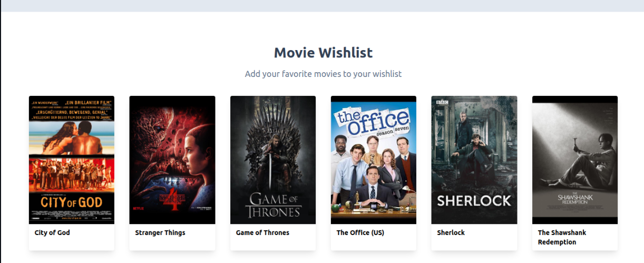Image resolution: width=644 pixels, height=263 pixels.
Task: Click the "Add your favorite movies" subtitle
Action: pos(323,74)
